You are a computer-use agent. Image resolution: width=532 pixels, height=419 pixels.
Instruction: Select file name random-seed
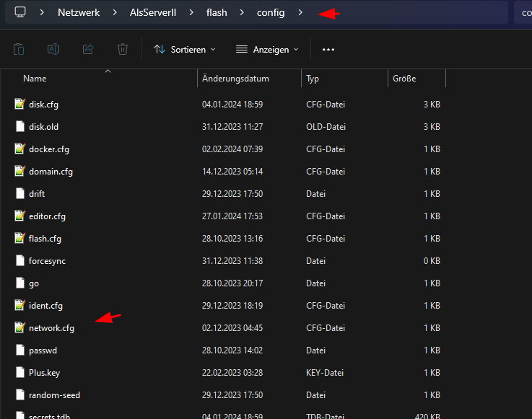[54, 395]
